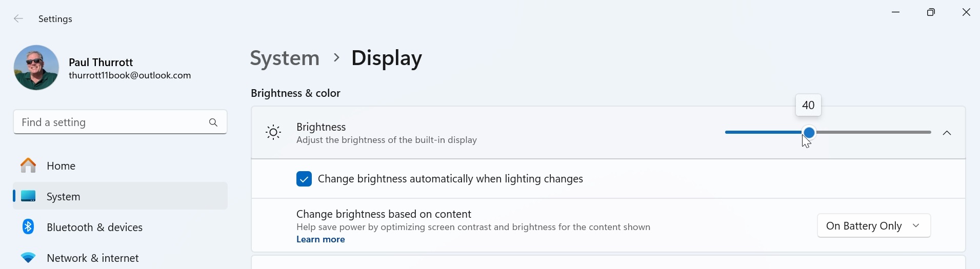
Task: Click the Network wifi icon in sidebar
Action: click(28, 258)
